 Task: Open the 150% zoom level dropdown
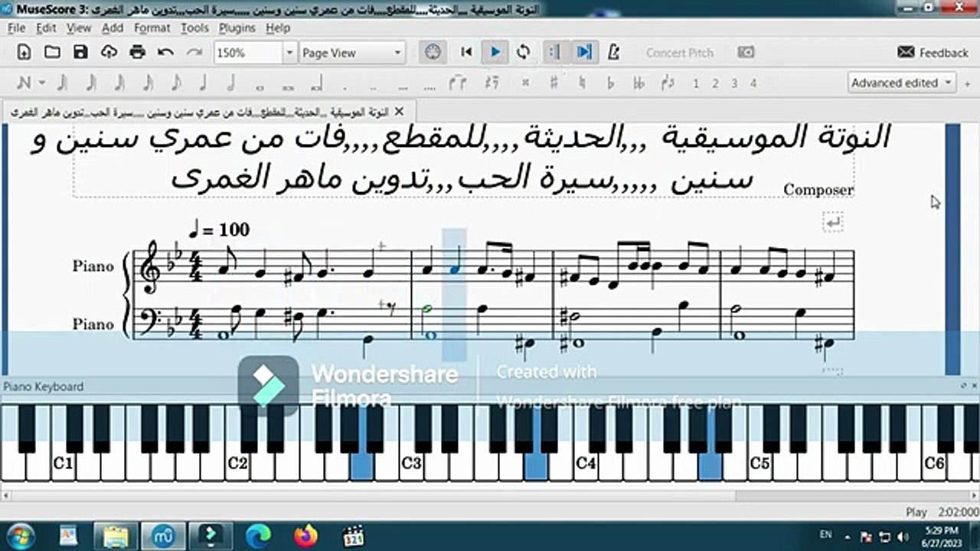(289, 53)
